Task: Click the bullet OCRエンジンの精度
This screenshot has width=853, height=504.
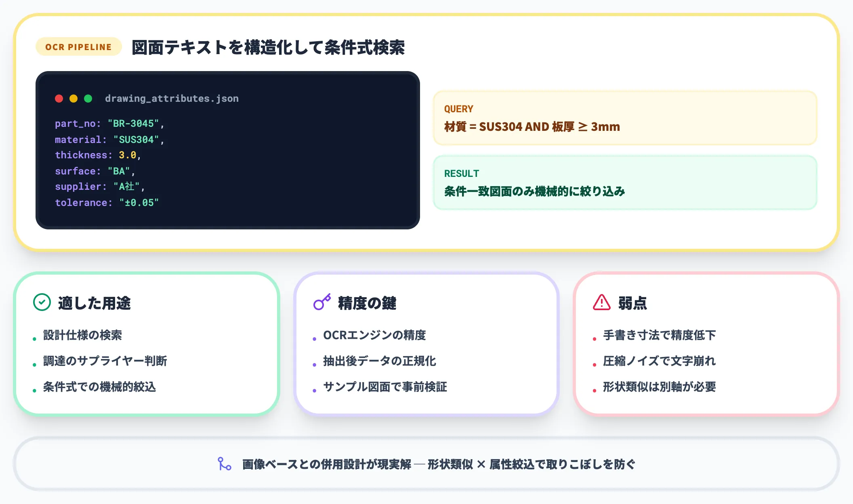Action: point(374,335)
